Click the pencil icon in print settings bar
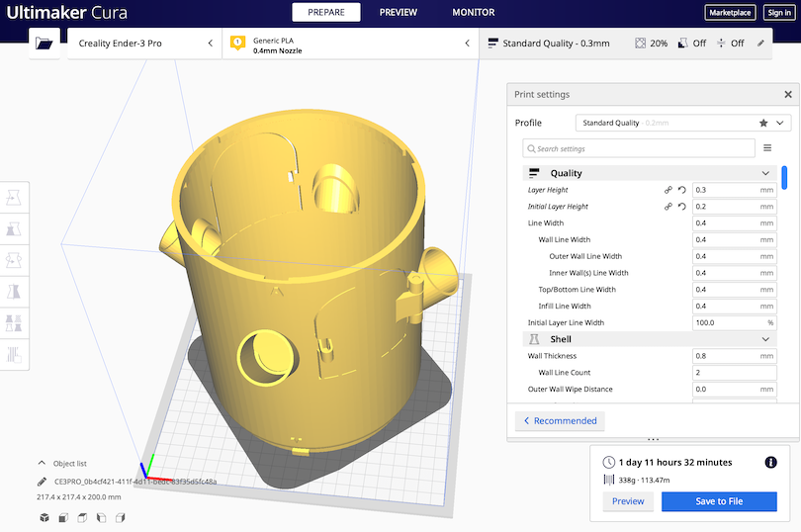 coord(760,44)
